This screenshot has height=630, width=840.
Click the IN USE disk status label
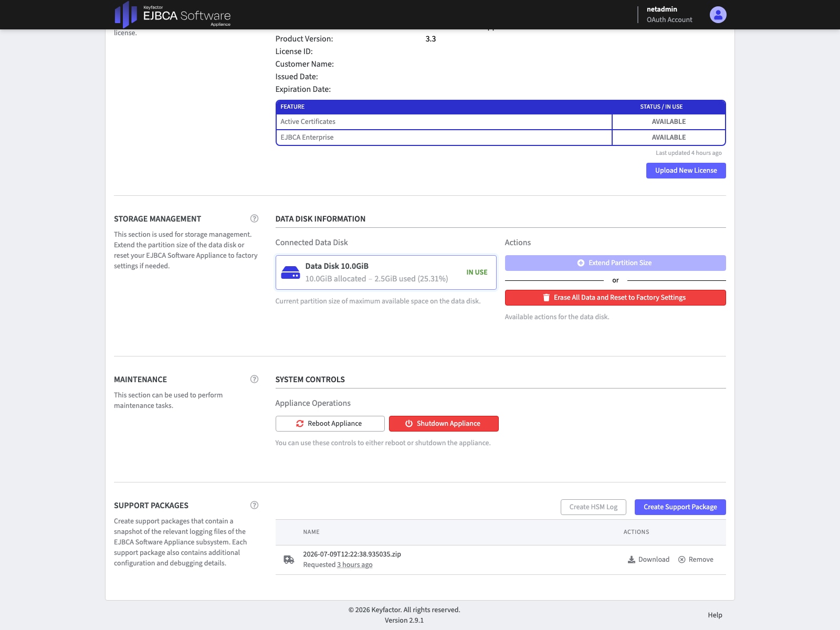click(477, 272)
